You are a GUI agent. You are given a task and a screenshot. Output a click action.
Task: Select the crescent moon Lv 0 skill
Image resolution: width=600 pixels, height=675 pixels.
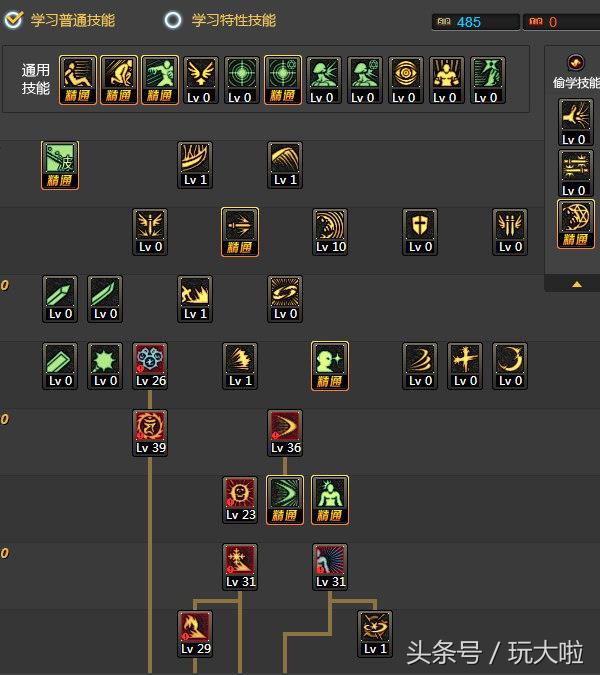(510, 366)
